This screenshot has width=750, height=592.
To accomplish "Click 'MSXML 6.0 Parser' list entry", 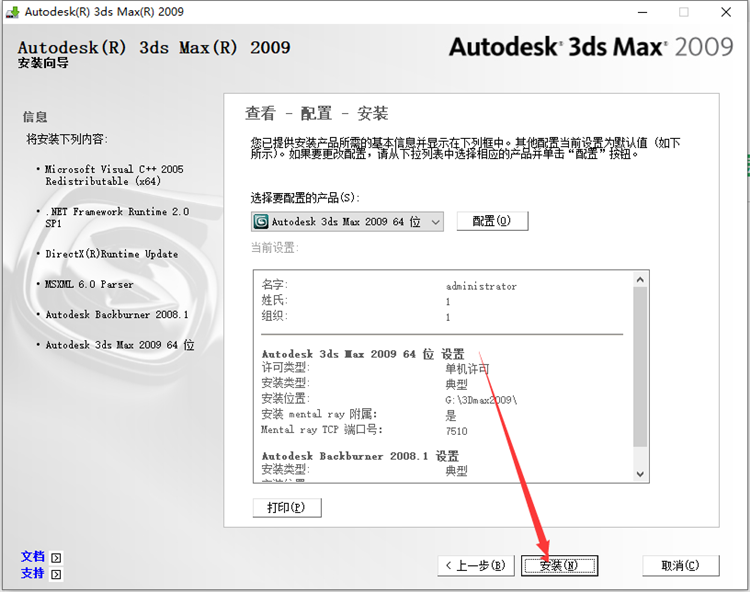I will pyautogui.click(x=89, y=285).
